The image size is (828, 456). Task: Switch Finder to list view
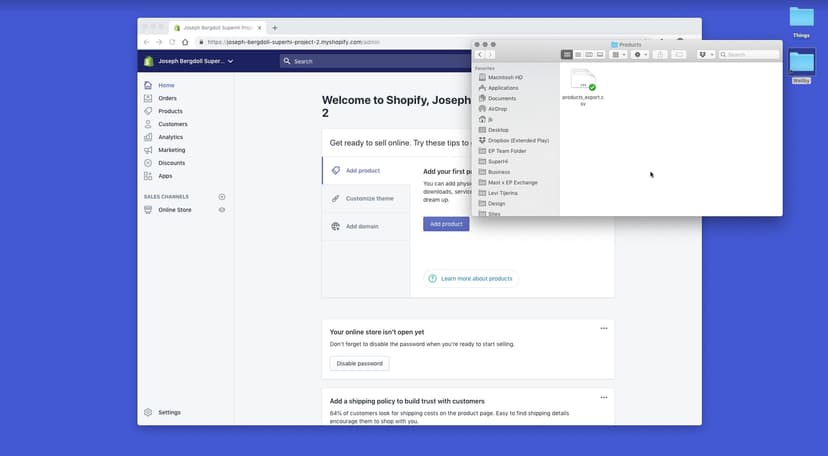tap(578, 54)
